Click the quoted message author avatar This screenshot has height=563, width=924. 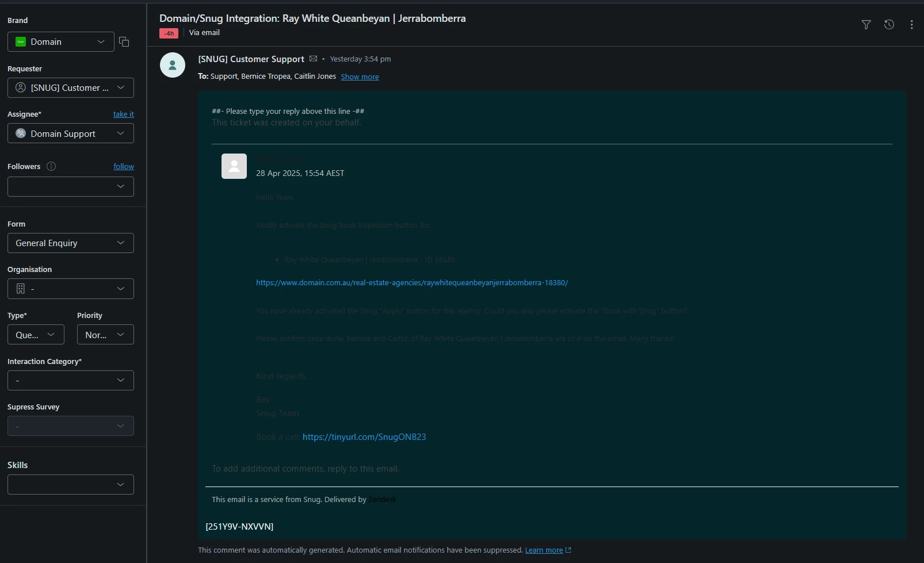point(234,166)
